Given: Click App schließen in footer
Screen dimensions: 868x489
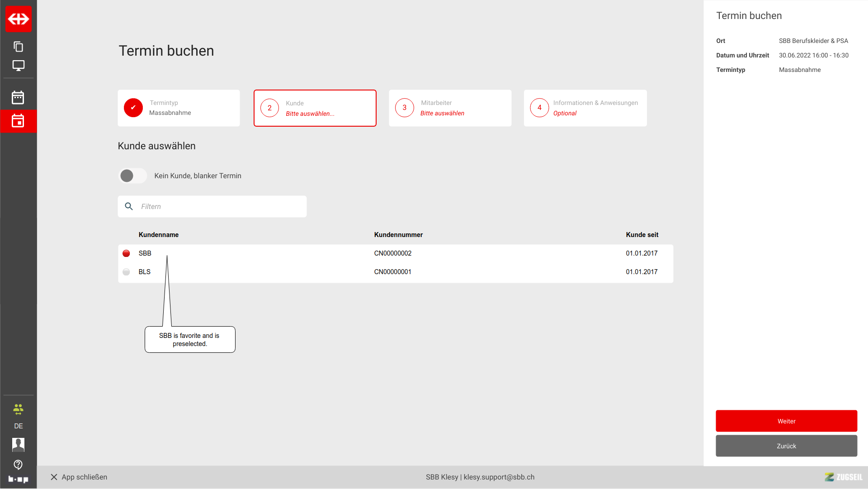Looking at the screenshot, I should point(79,477).
